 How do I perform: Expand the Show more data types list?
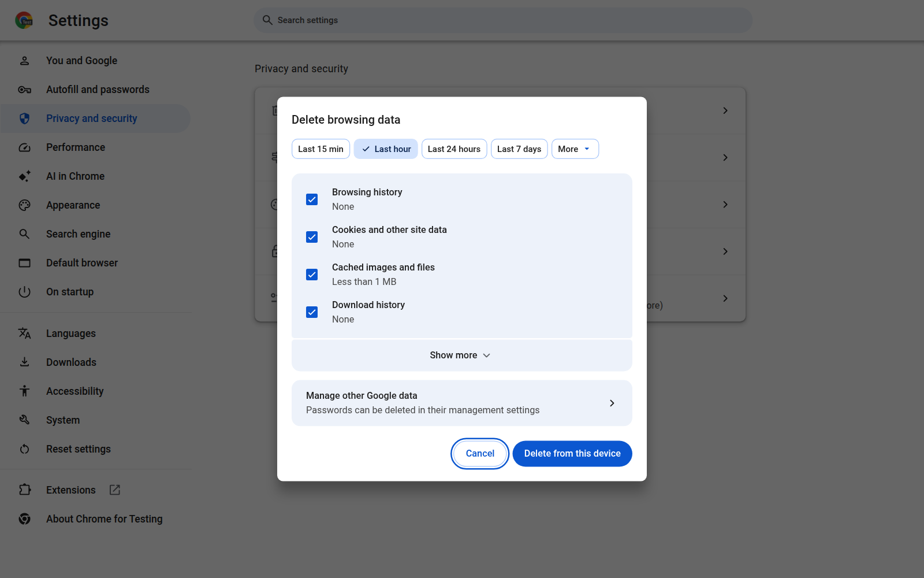click(462, 355)
